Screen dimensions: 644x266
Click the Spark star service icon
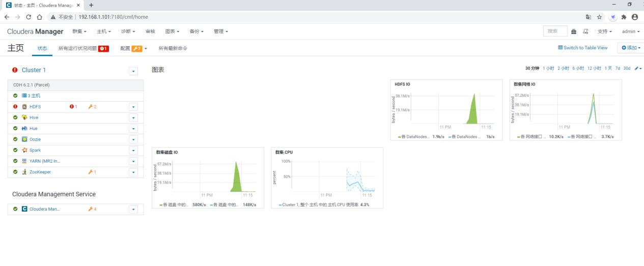point(24,150)
